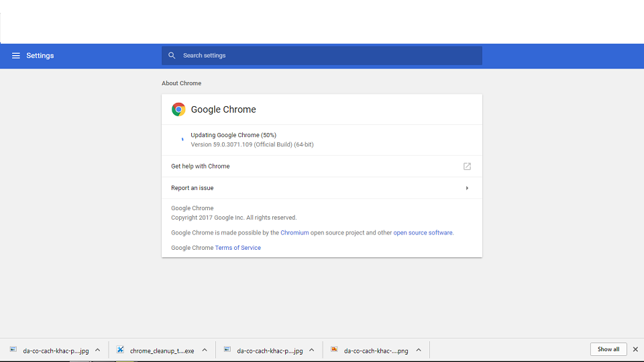
Task: Click the Version 59.0.3071.109 text
Action: tap(252, 144)
